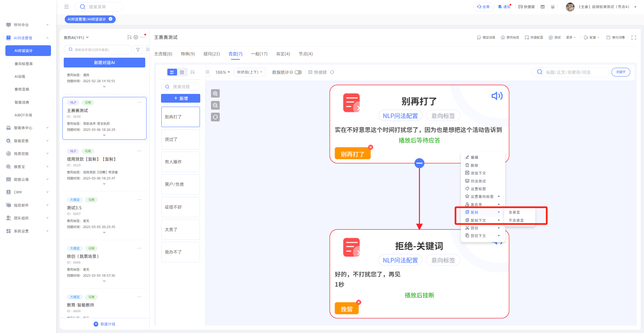Open the 坐席 agent seat button
This screenshot has height=333, width=644.
[x=483, y=7]
